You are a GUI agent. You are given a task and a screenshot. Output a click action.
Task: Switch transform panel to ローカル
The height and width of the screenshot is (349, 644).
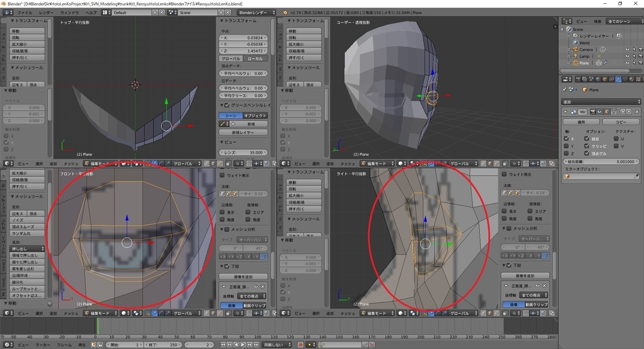pyautogui.click(x=255, y=58)
